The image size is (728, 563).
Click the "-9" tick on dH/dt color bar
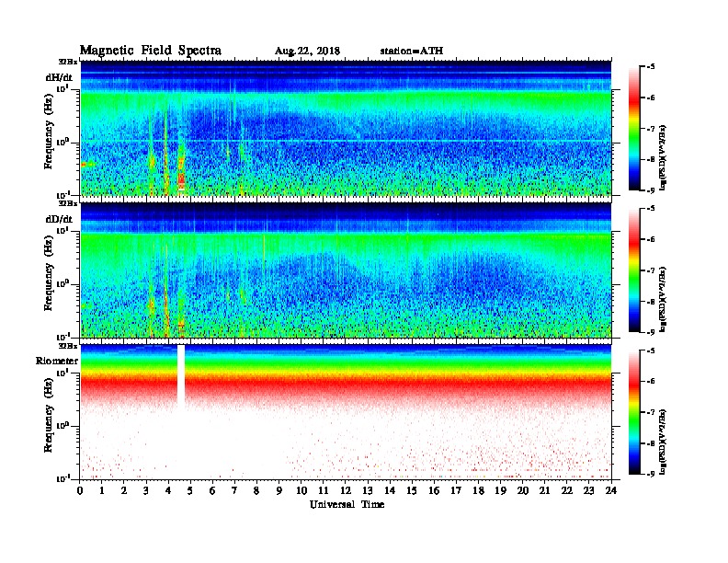pos(651,190)
